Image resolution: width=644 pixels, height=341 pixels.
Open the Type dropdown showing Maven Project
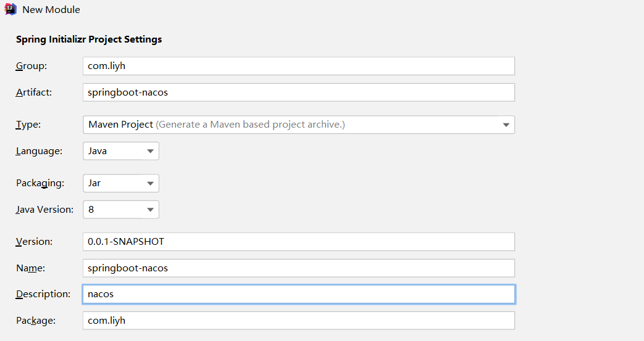pyautogui.click(x=298, y=125)
